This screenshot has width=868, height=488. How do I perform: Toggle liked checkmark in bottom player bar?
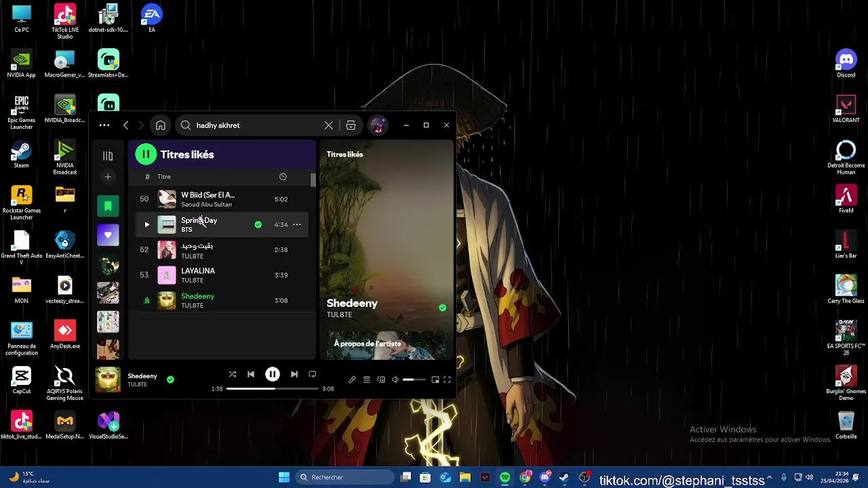click(170, 380)
